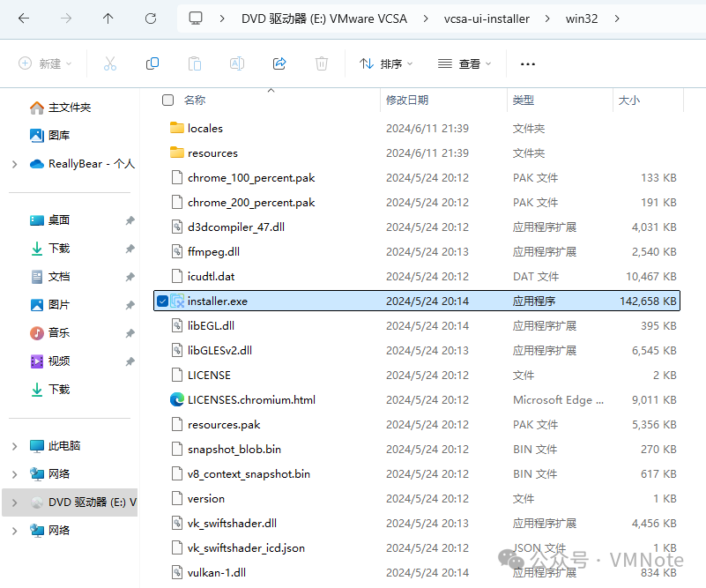Select v8_context_snapshot.bin file
The width and height of the screenshot is (706, 588).
(x=249, y=473)
